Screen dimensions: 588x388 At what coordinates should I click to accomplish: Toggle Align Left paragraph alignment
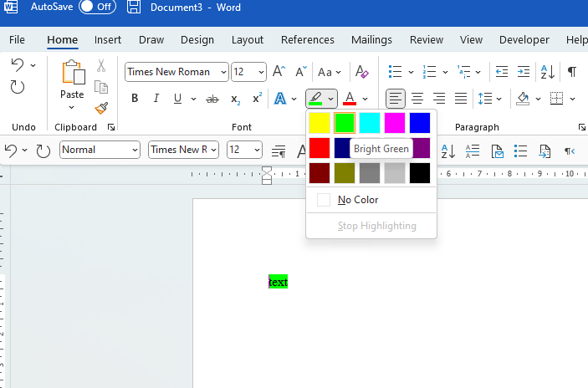click(x=396, y=99)
